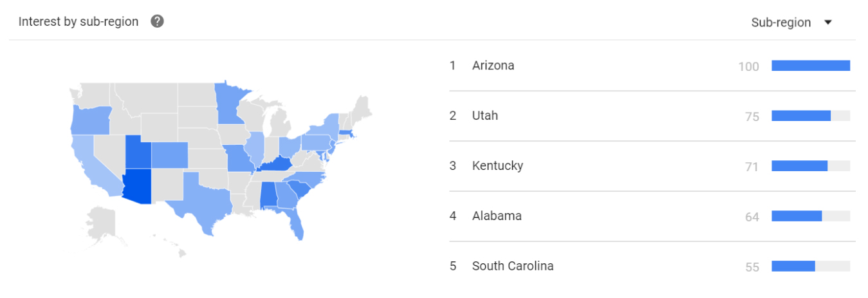
Task: Click the Sub-region dropdown arrow
Action: 827,23
